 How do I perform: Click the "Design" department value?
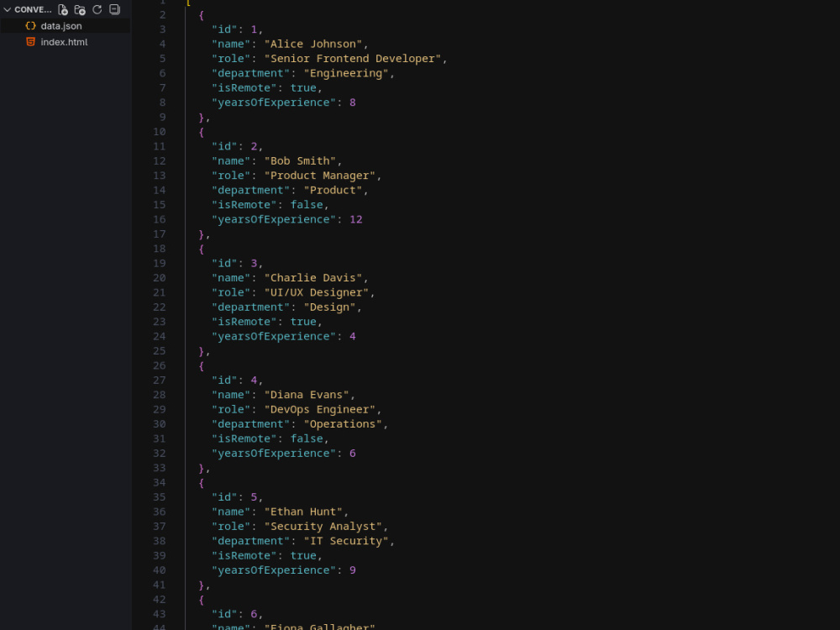[x=330, y=307]
